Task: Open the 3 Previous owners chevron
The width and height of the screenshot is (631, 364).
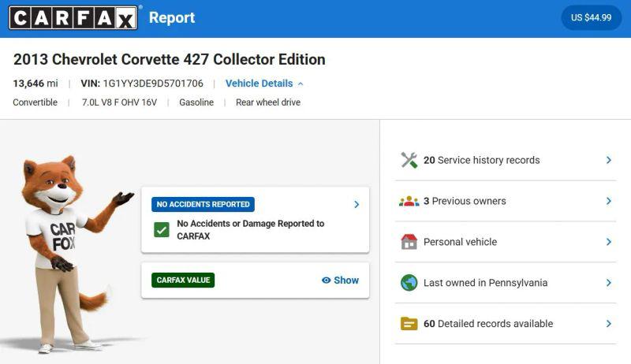Action: tap(609, 201)
